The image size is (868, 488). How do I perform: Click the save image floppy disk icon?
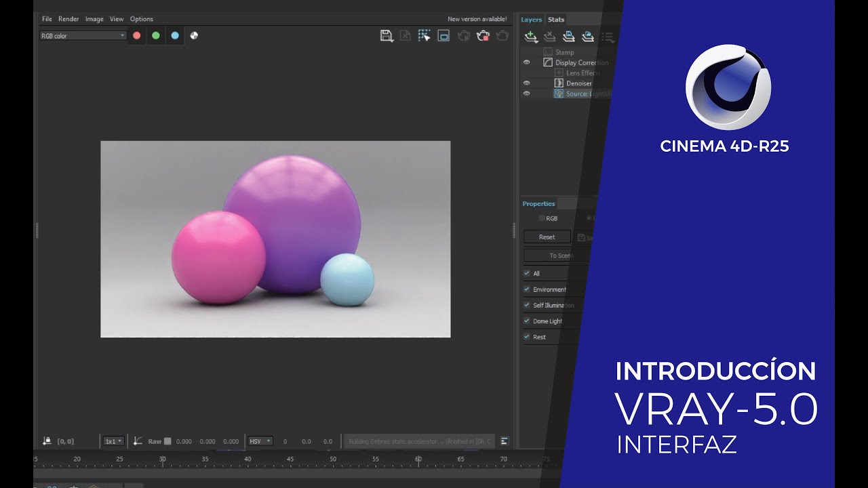pos(387,36)
